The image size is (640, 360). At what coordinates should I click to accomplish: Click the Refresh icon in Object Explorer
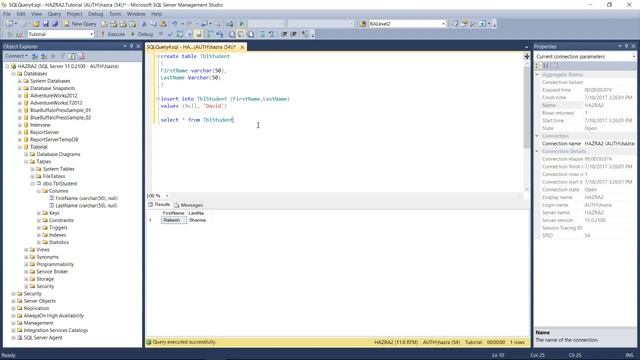tap(72, 56)
